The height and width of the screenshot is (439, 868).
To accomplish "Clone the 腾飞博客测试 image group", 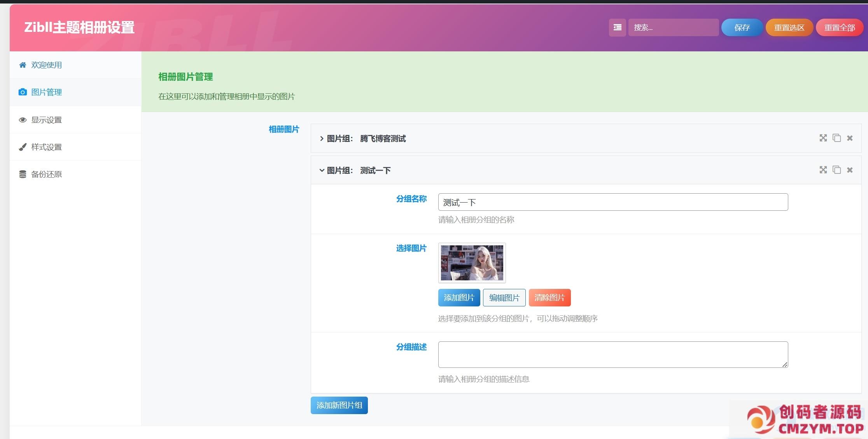I will click(x=836, y=138).
